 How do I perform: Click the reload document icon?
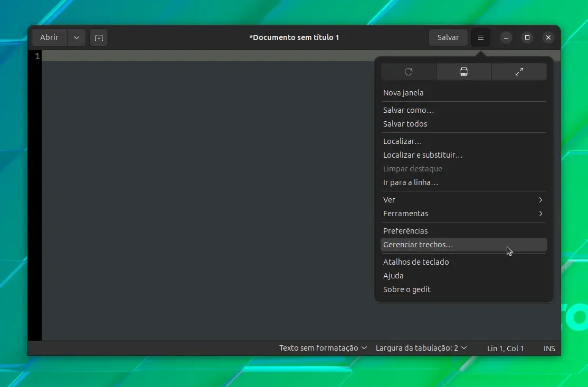click(x=409, y=72)
